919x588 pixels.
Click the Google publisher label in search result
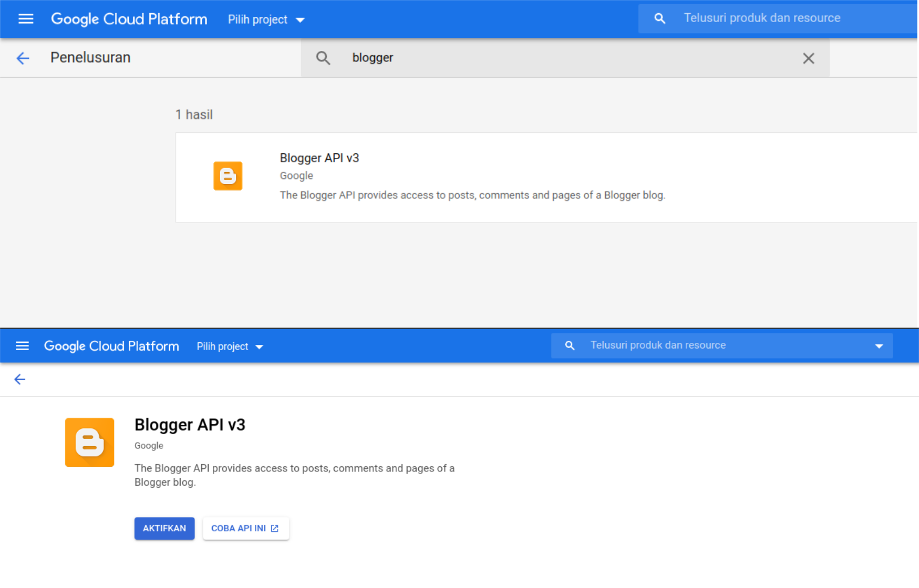296,176
